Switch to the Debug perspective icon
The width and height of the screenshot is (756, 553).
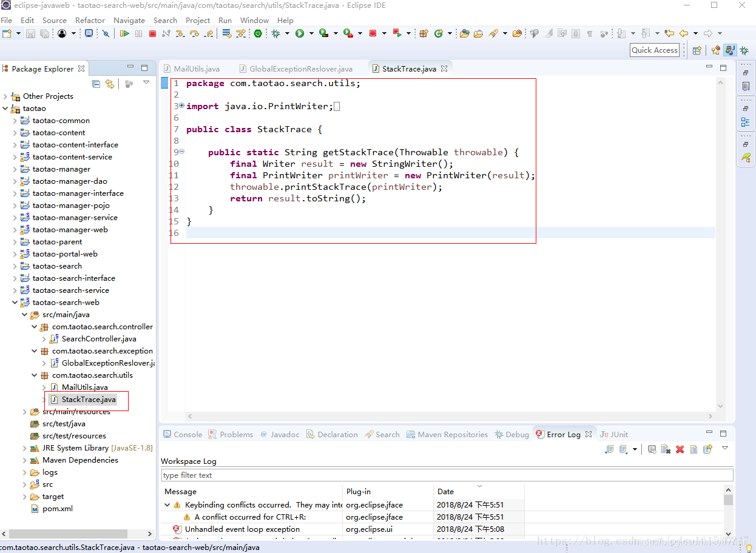pos(744,50)
